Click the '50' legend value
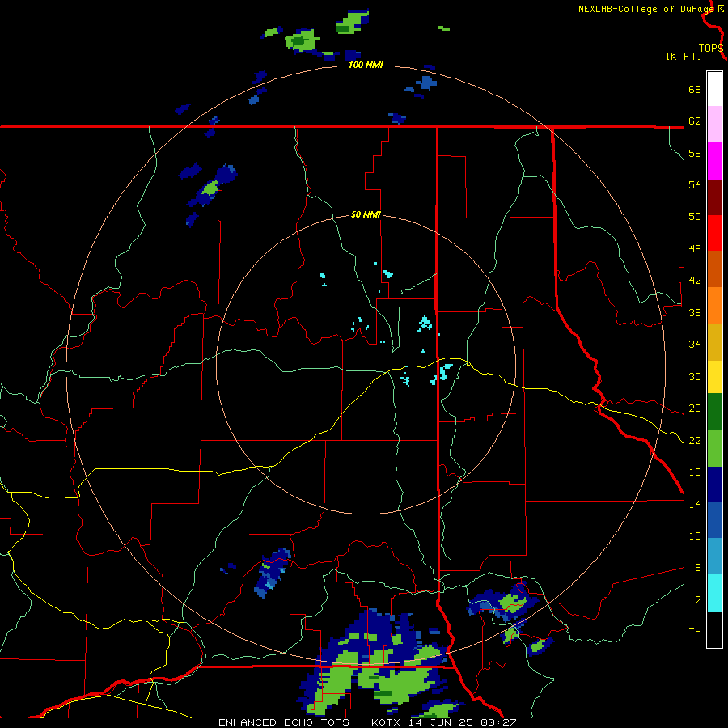 tap(695, 216)
